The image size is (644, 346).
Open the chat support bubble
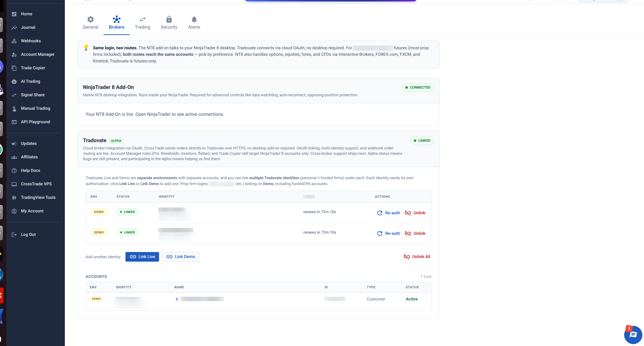pyautogui.click(x=633, y=334)
